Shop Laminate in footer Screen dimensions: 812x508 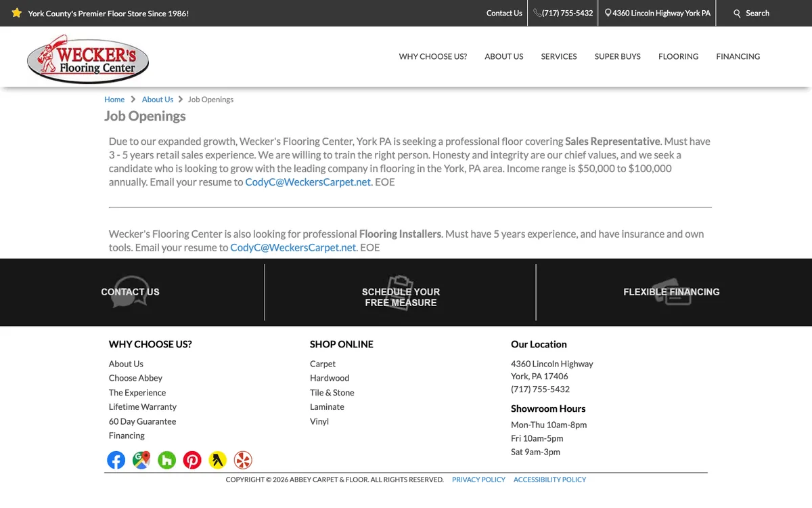(327, 407)
